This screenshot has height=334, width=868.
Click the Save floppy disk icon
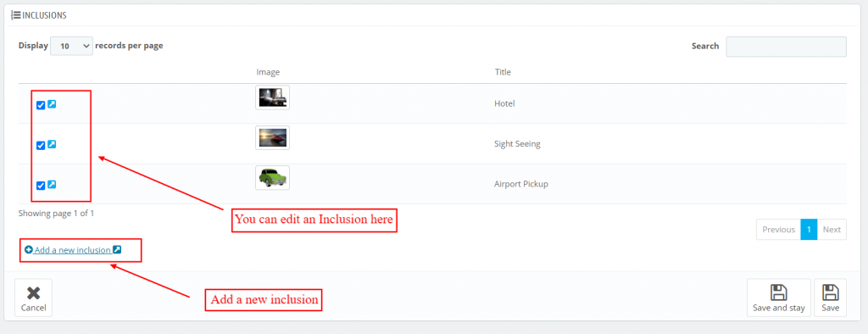(x=830, y=292)
